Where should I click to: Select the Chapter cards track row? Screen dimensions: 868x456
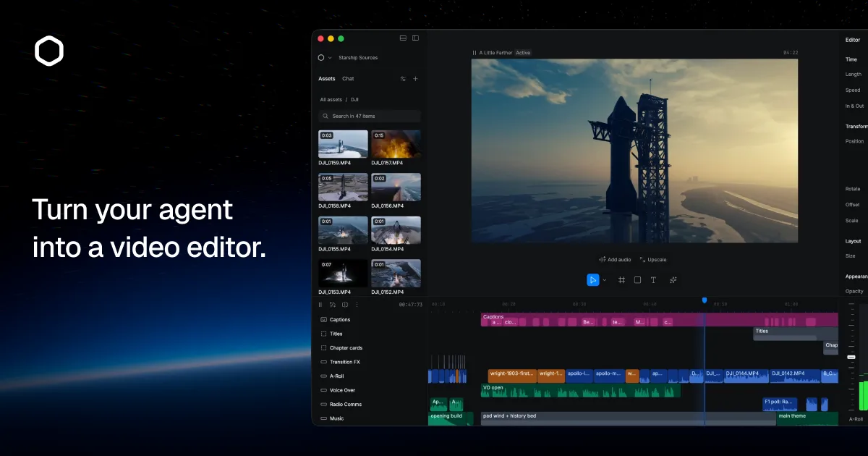[370, 348]
